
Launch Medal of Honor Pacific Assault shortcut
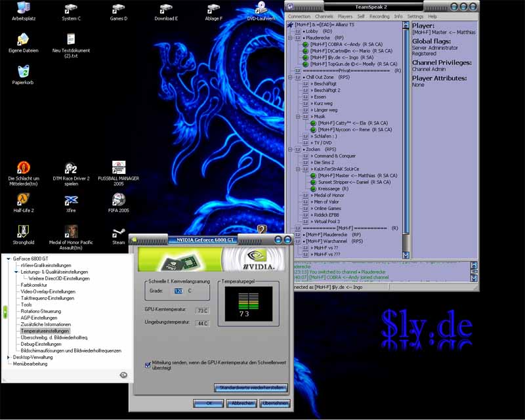71,237
